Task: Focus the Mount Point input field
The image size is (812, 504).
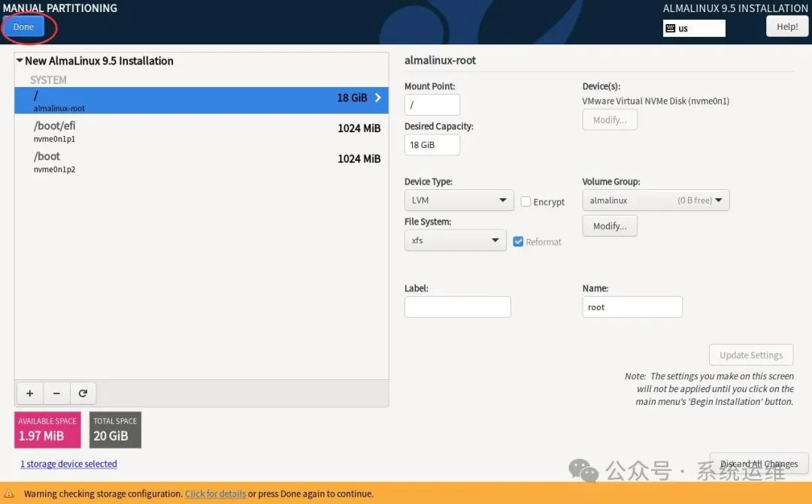Action: point(432,104)
